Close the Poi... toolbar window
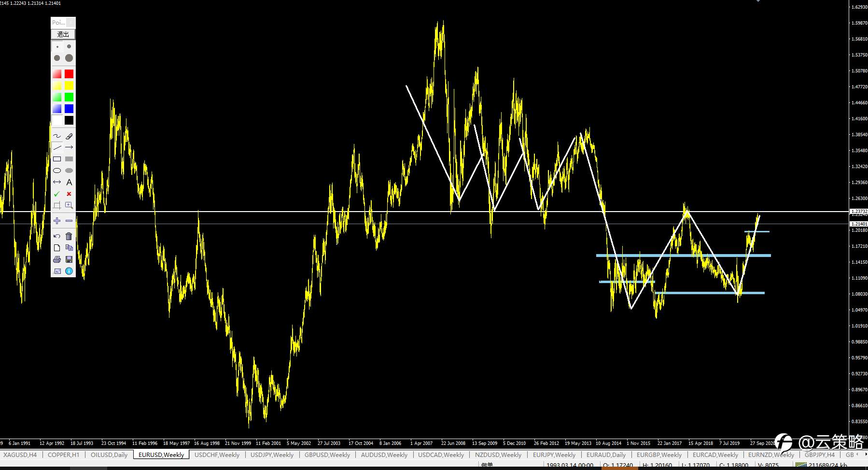The width and height of the screenshot is (868, 470). pos(70,22)
